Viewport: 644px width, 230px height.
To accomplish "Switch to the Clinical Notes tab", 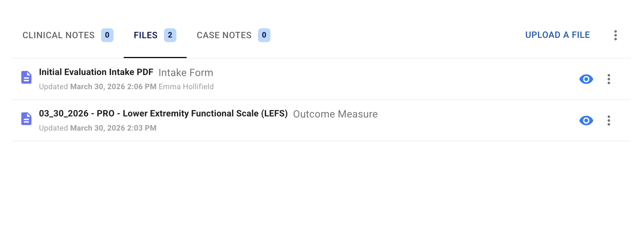I will pos(59,35).
